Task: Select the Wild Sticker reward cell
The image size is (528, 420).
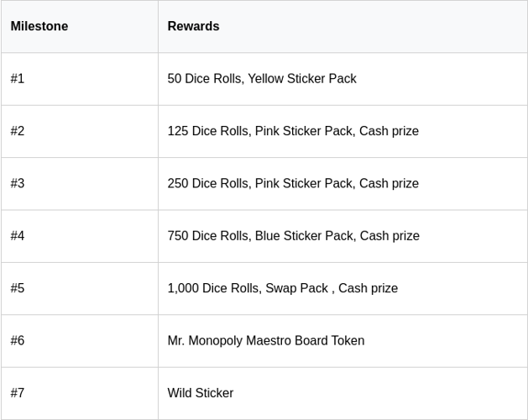Action: click(x=201, y=393)
